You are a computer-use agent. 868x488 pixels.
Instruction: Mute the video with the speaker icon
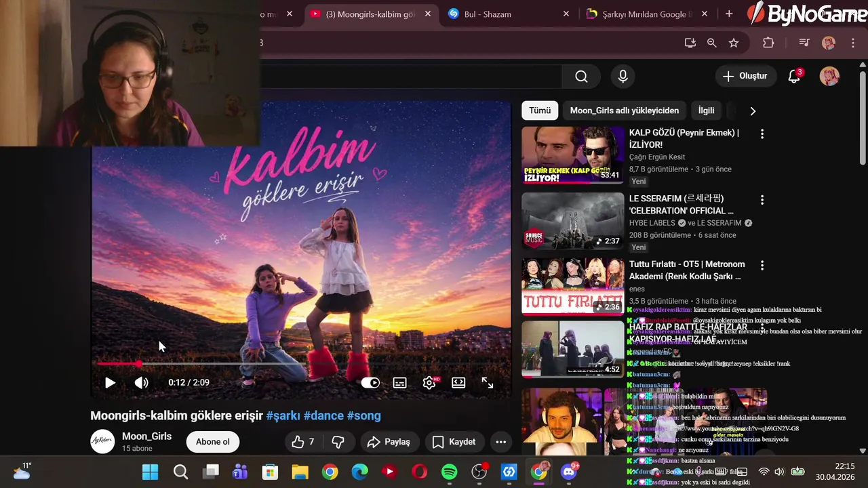pos(141,382)
